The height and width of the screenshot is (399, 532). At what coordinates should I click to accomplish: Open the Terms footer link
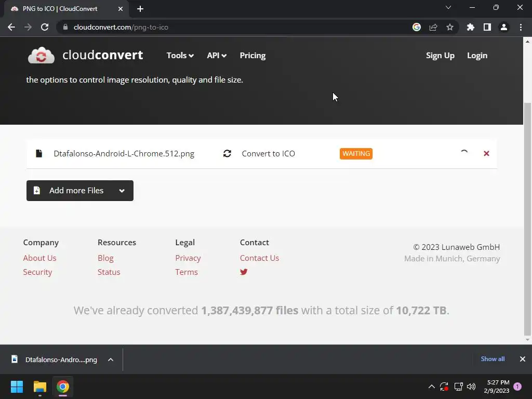187,272
